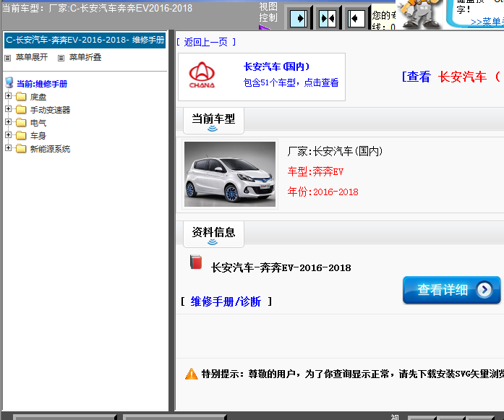Click the >>菜单 link at top right
The height and width of the screenshot is (420, 504).
(487, 22)
